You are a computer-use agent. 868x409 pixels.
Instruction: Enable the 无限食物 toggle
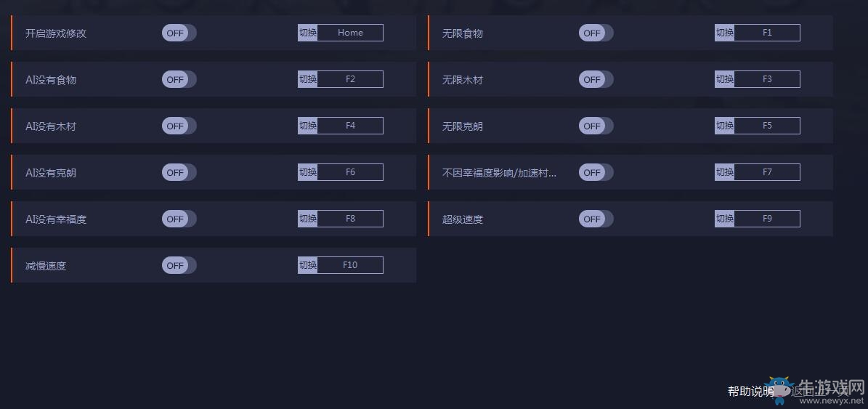point(596,33)
